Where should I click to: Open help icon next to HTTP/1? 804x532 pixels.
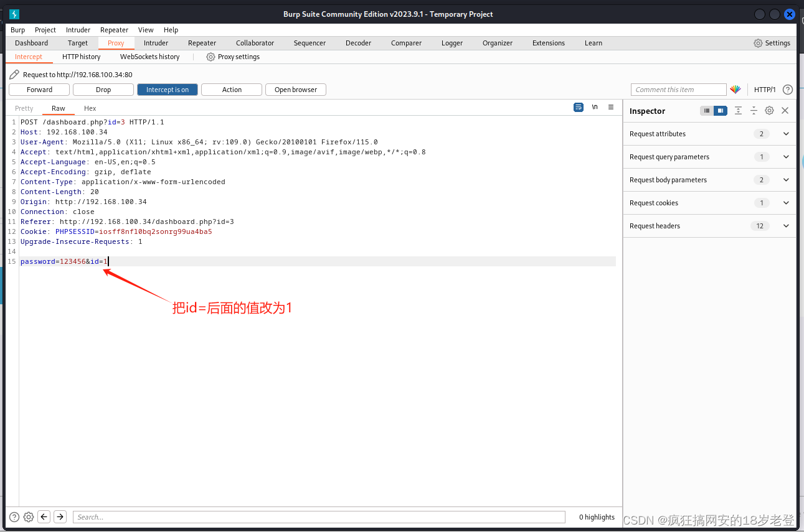(x=788, y=90)
